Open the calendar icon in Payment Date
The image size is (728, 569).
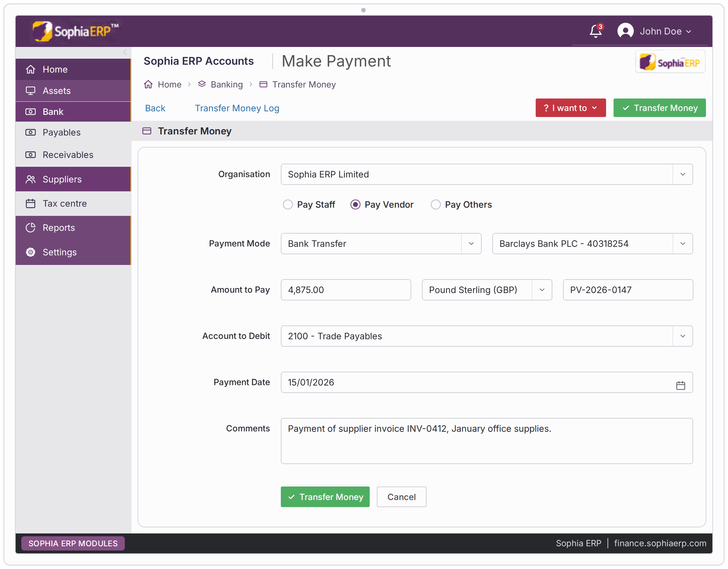[x=680, y=385]
